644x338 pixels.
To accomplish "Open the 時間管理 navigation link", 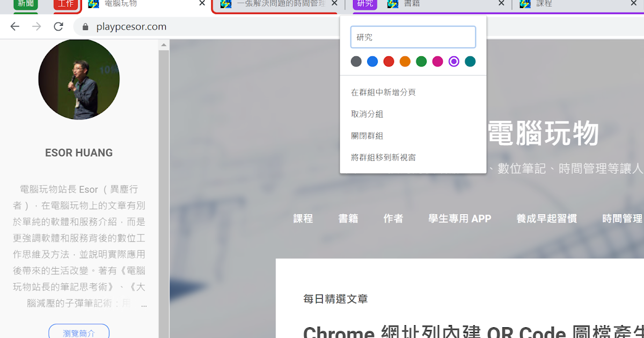I will click(x=623, y=218).
